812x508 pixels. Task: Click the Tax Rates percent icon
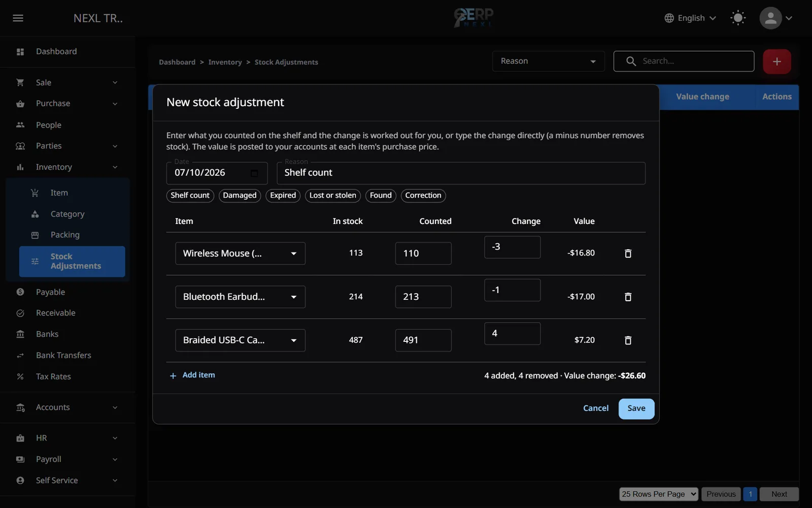tap(20, 376)
